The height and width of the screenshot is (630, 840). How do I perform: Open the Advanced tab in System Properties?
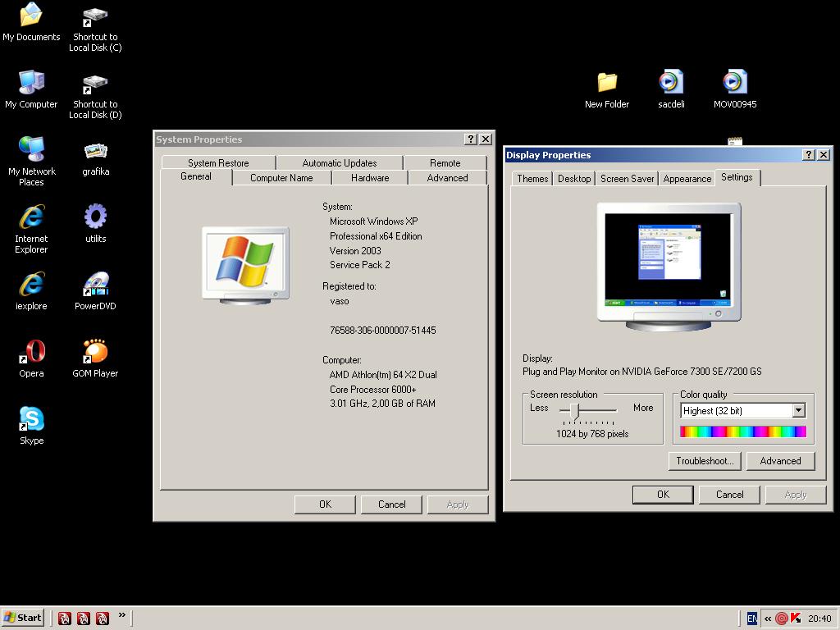(447, 178)
